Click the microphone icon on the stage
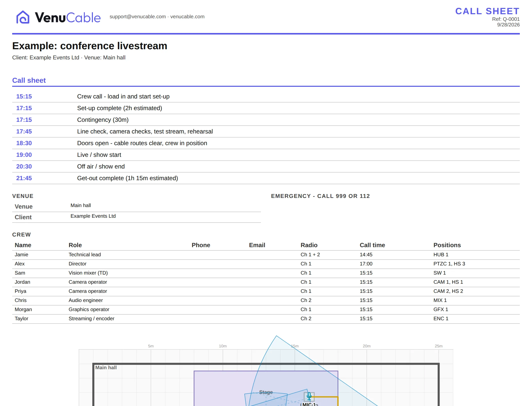This screenshot has width=532, height=406. click(x=309, y=396)
